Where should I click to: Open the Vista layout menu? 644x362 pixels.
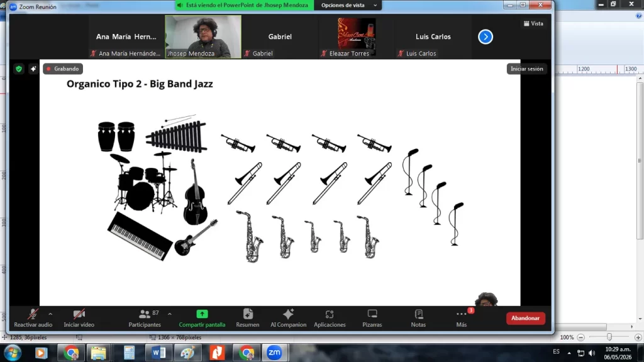click(x=533, y=24)
